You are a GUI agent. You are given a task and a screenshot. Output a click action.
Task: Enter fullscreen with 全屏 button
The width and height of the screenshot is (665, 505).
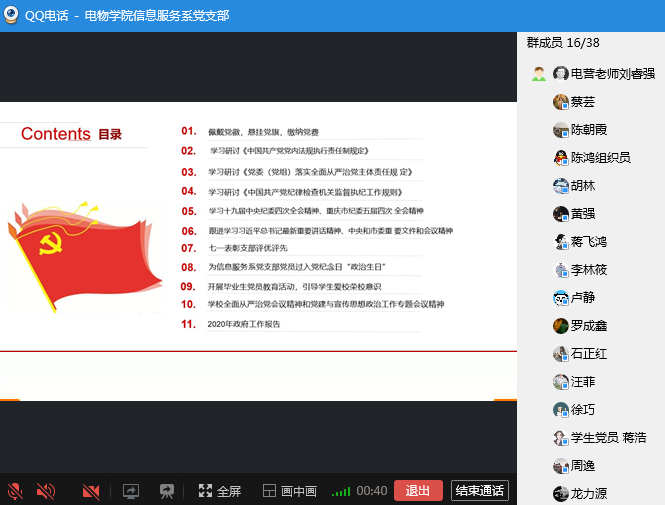(x=220, y=491)
